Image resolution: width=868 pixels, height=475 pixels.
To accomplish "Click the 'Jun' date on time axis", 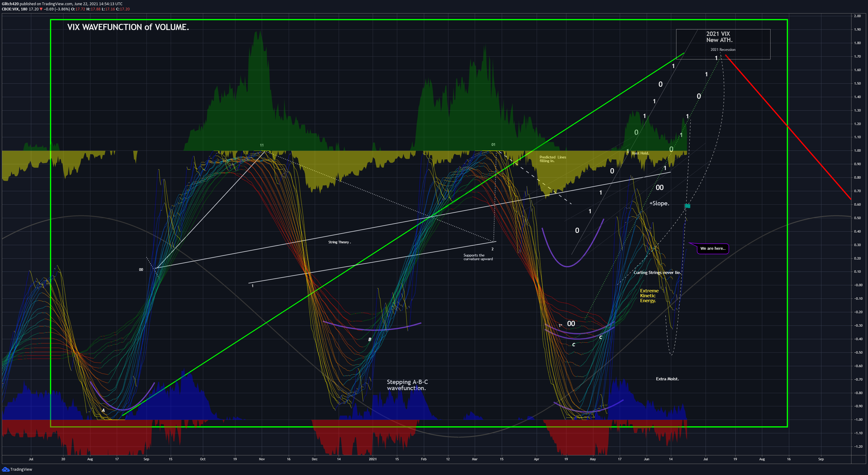I will point(646,459).
